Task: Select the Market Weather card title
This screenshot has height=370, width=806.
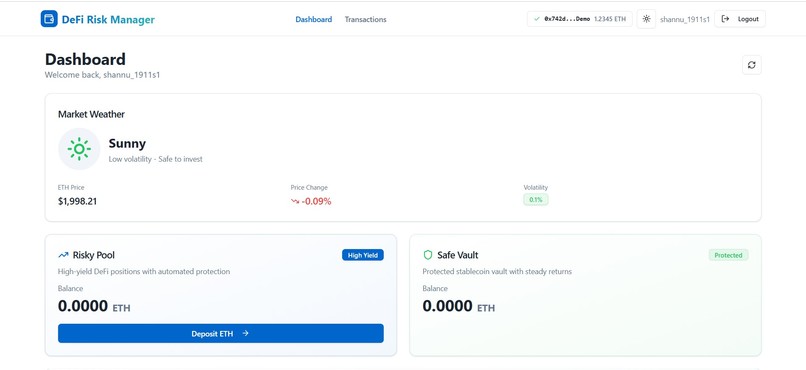Action: [x=91, y=114]
